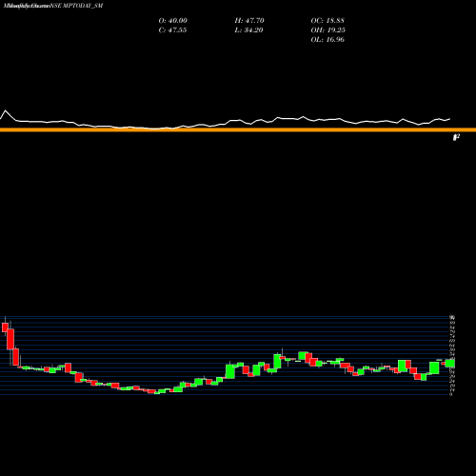The height and width of the screenshot is (476, 476).
Task: Click the OC: 18.88 value
Action: click(x=327, y=20)
